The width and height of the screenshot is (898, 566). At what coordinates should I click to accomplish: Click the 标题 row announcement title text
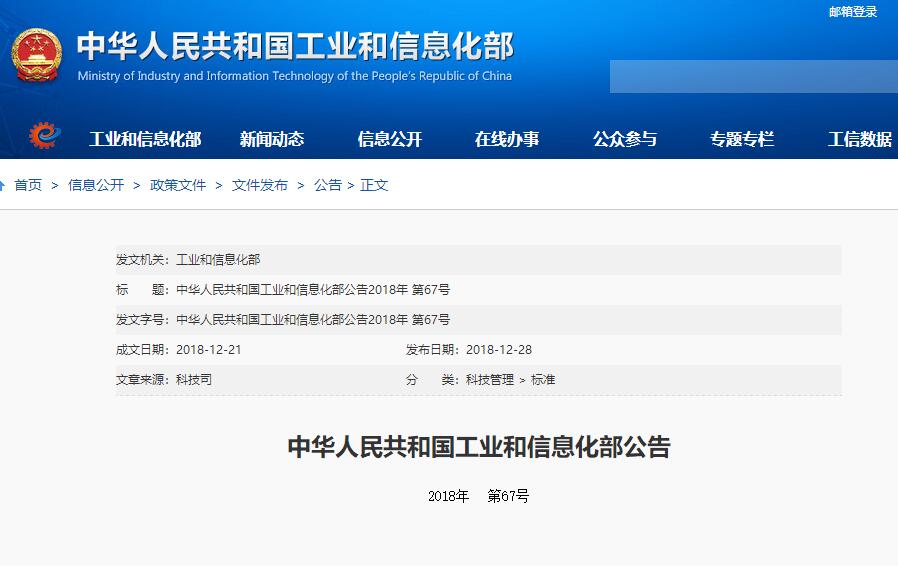313,289
